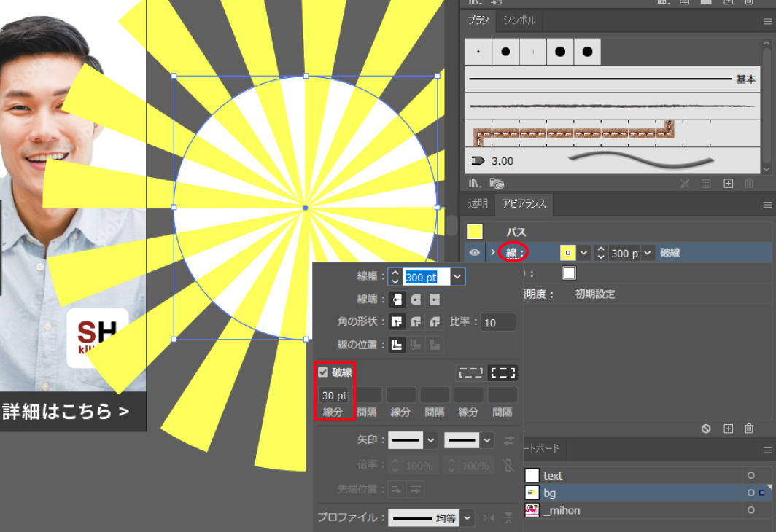The image size is (776, 532).
Task: Expand the 線 row disclosure arrow
Action: 492,252
